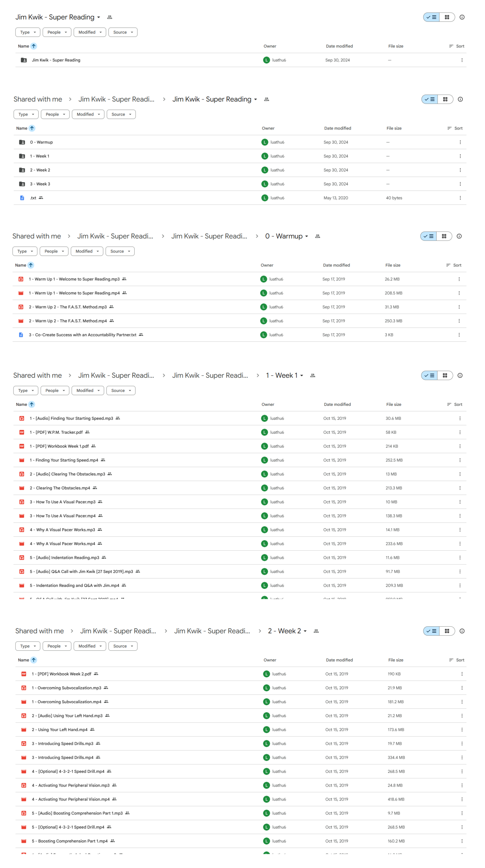This screenshot has width=485, height=868.
Task: Open the People filter in the 0 - Warmup view
Action: [54, 251]
